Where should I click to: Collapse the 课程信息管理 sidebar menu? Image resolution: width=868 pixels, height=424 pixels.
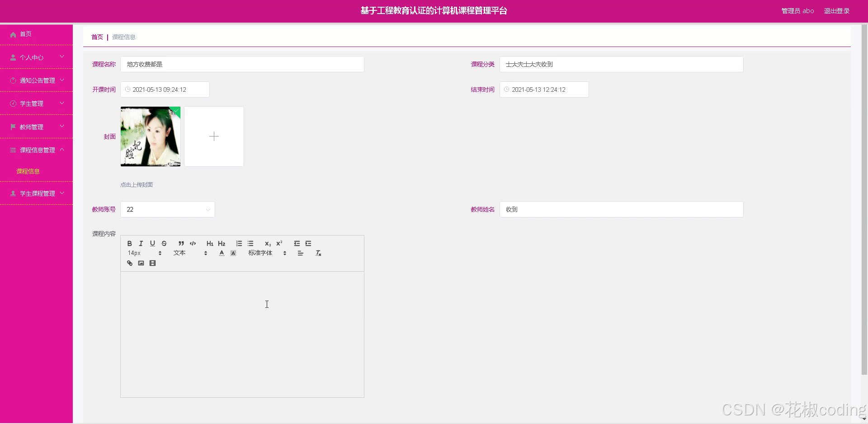pyautogui.click(x=36, y=150)
